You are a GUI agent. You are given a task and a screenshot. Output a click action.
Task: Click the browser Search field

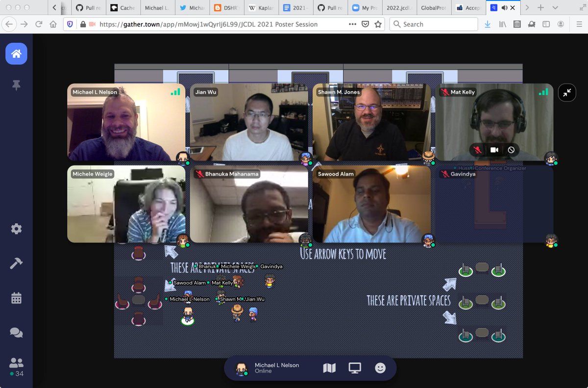434,24
